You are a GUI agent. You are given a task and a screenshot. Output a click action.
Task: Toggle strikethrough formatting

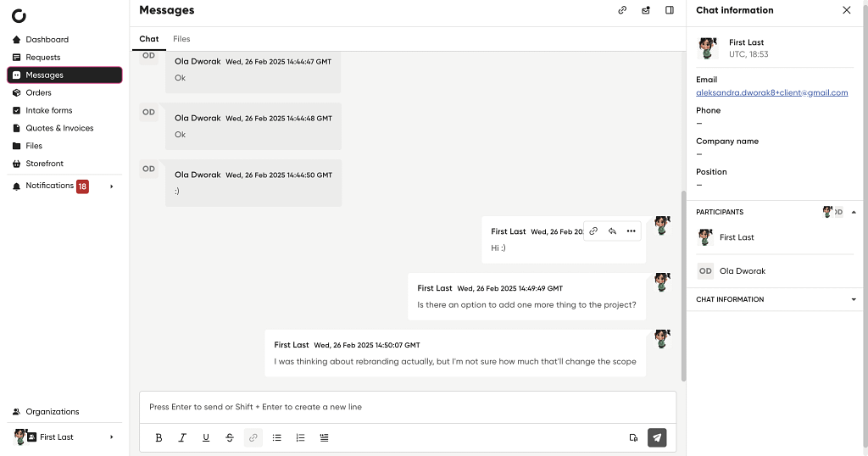click(x=230, y=437)
